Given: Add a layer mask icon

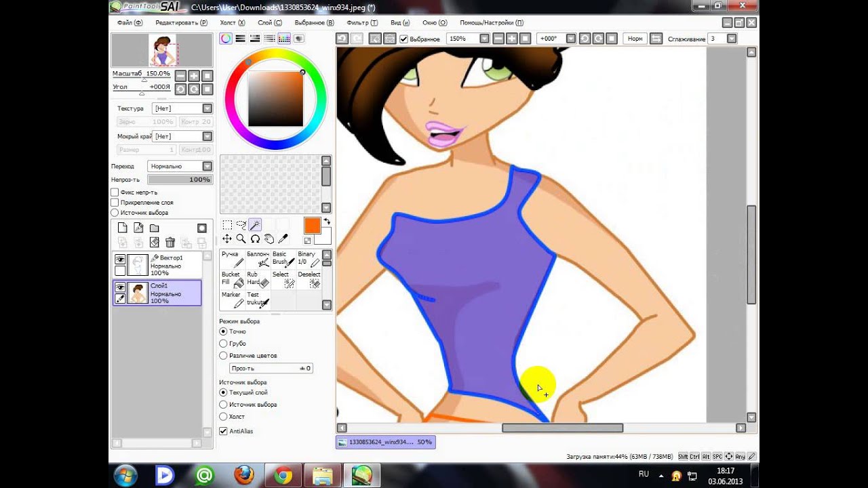Looking at the screenshot, I should [201, 228].
